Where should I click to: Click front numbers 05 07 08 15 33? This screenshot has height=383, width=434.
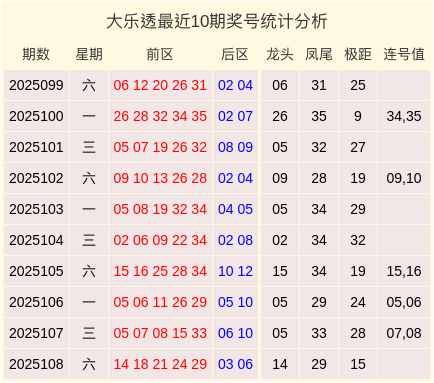click(160, 333)
